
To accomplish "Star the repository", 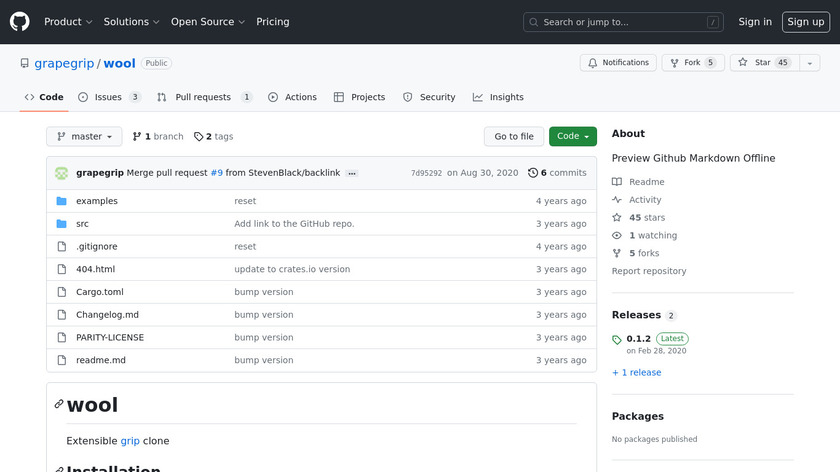I will 764,63.
